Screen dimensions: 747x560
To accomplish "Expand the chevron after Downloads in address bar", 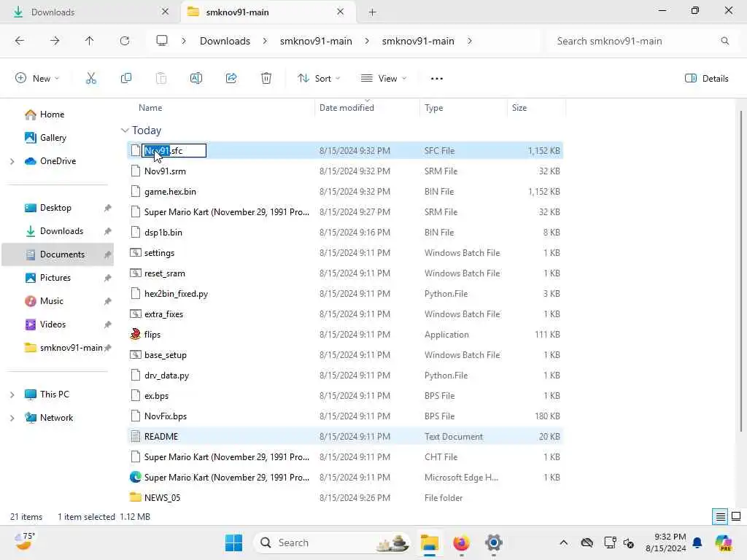I will click(265, 41).
